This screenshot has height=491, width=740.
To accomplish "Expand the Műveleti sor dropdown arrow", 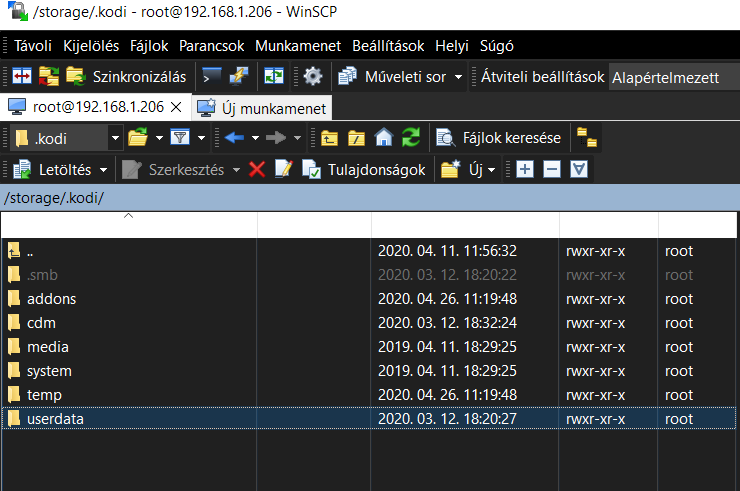I will 458,76.
